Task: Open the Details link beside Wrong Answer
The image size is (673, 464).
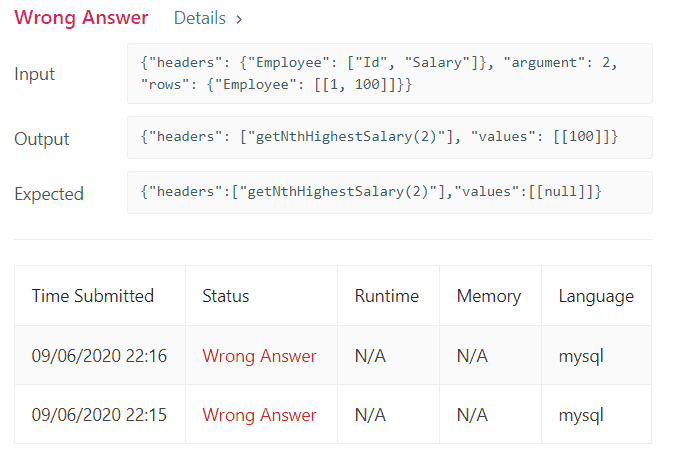Action: point(207,18)
